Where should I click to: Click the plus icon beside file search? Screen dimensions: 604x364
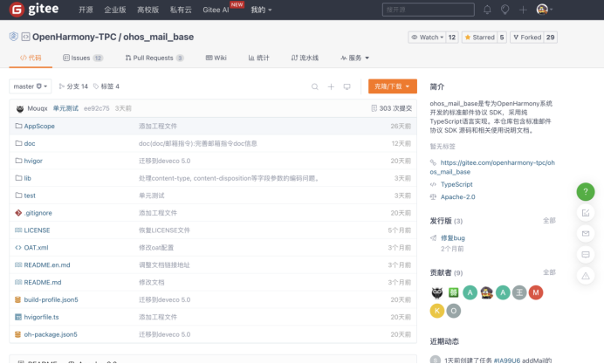(x=331, y=86)
